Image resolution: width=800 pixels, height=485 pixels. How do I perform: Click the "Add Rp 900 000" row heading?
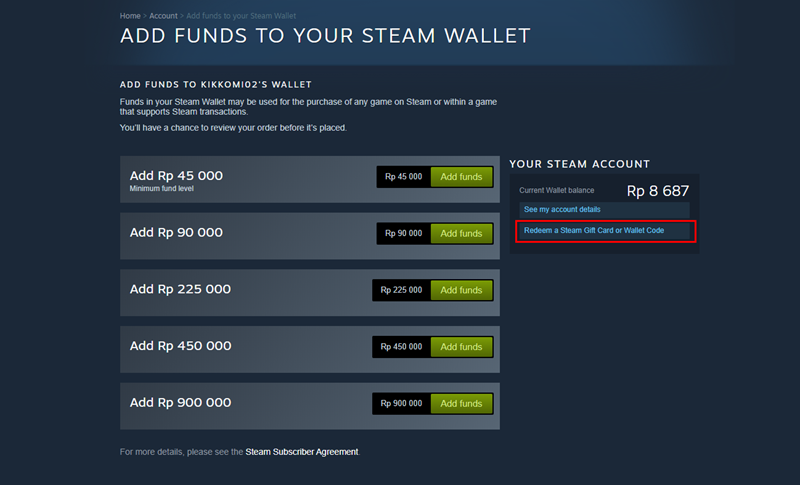[x=180, y=403]
